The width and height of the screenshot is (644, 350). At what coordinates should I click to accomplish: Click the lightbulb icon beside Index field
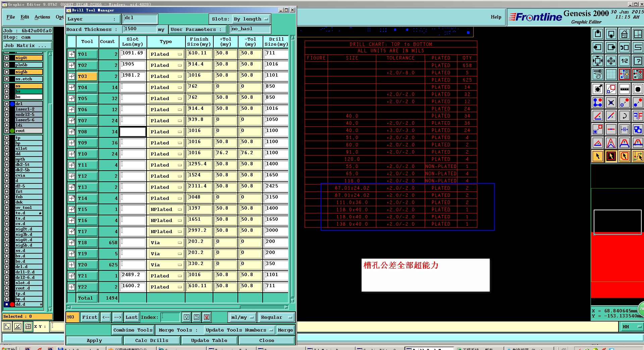pyautogui.click(x=186, y=317)
